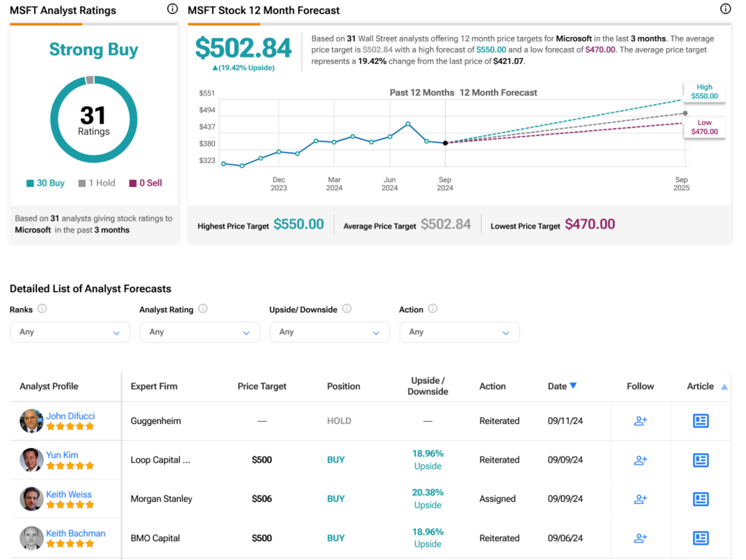Click info icon beside 12 Month Forecast
The height and width of the screenshot is (560, 746).
point(725,9)
